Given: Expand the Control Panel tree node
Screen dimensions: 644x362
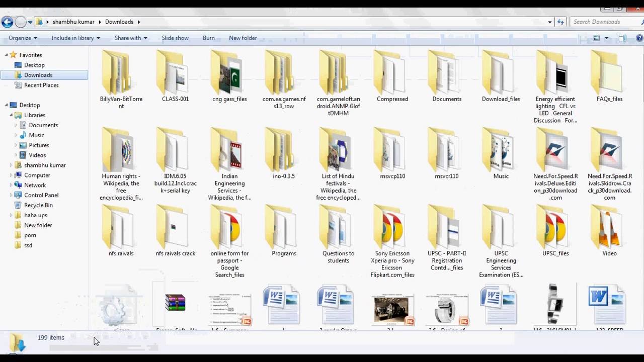Looking at the screenshot, I should (x=11, y=195).
